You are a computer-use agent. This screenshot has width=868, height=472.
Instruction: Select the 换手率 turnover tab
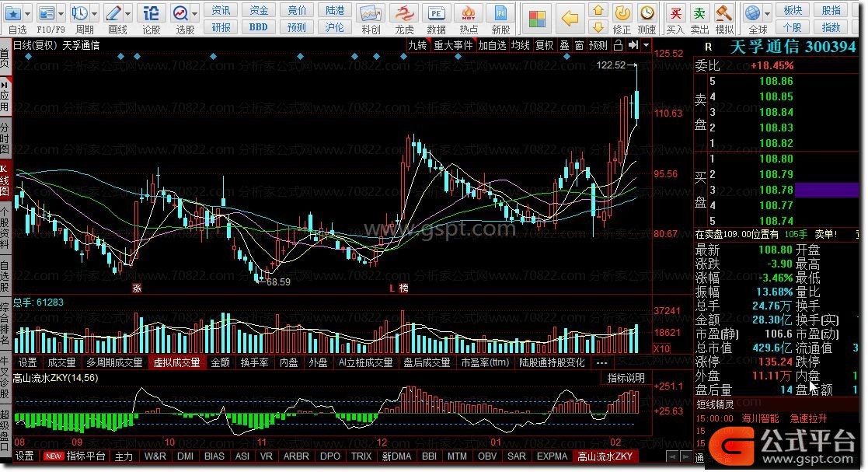point(254,362)
